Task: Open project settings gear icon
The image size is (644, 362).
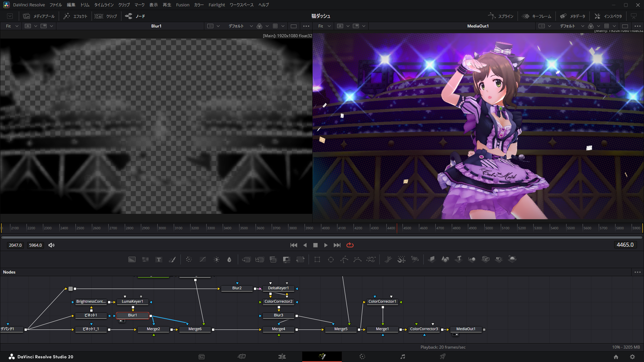Action: [632, 357]
